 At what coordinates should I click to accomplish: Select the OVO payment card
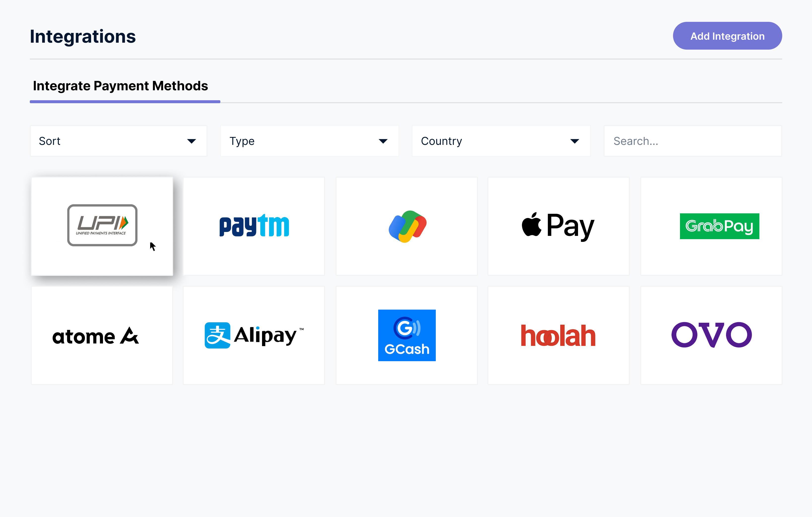click(711, 335)
